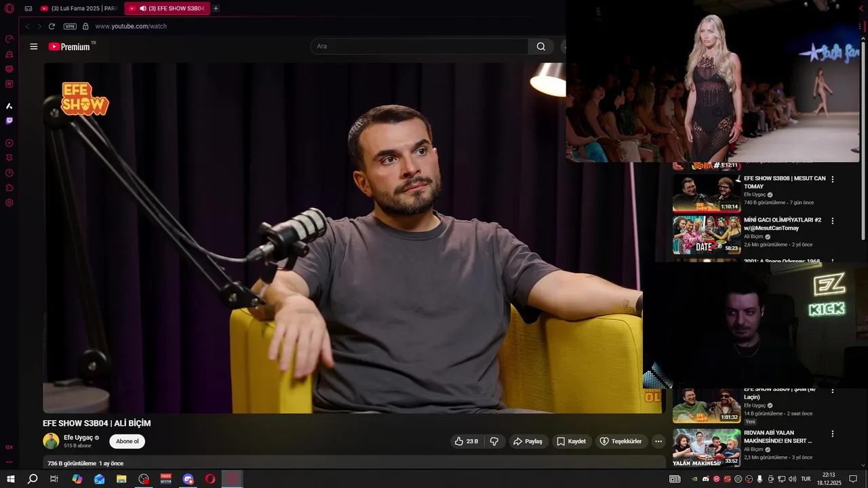868x488 pixels.
Task: Open Voicemeeter from the taskbar
Action: [165, 479]
